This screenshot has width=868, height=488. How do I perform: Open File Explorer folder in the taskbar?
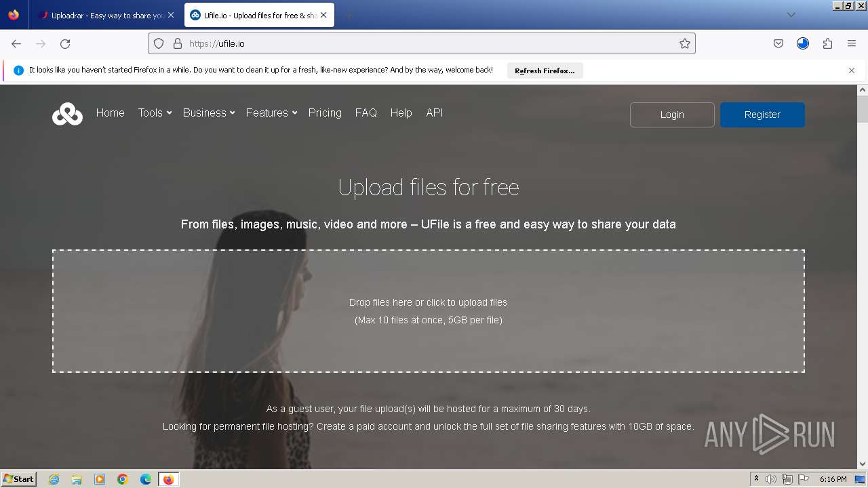(x=77, y=479)
